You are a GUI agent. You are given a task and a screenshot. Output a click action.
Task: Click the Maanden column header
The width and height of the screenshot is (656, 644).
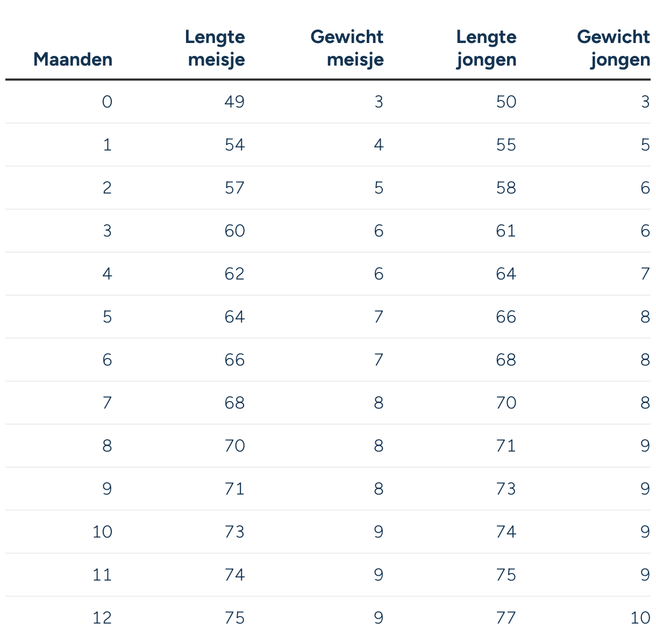[x=73, y=59]
